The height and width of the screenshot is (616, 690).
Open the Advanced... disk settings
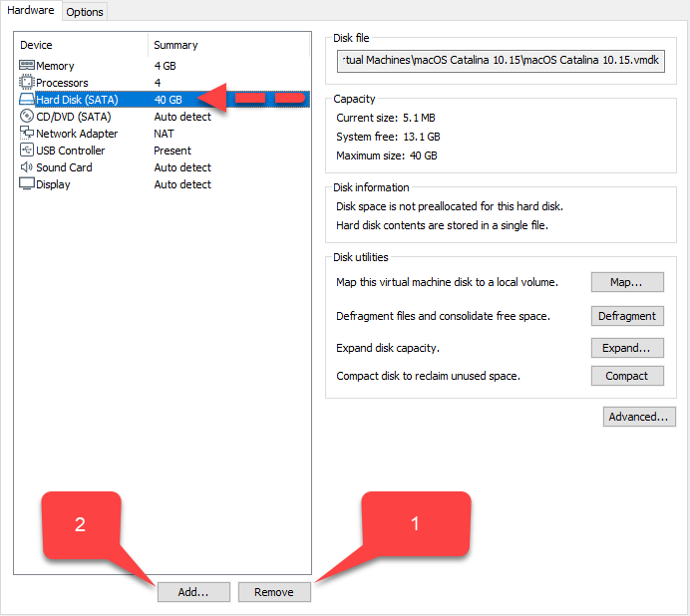[x=639, y=417]
